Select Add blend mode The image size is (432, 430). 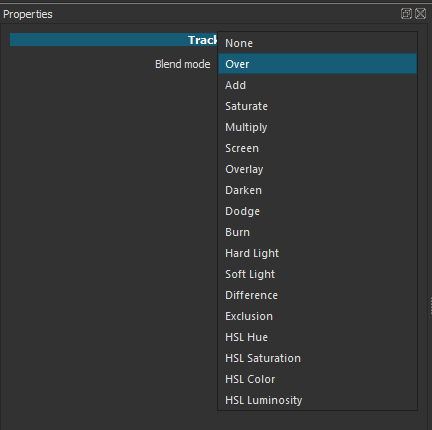click(x=317, y=85)
